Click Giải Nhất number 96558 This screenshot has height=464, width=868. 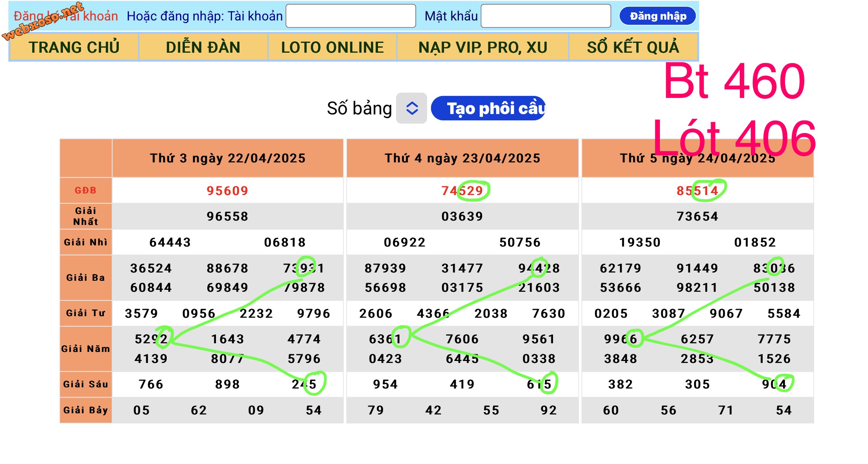click(x=227, y=216)
